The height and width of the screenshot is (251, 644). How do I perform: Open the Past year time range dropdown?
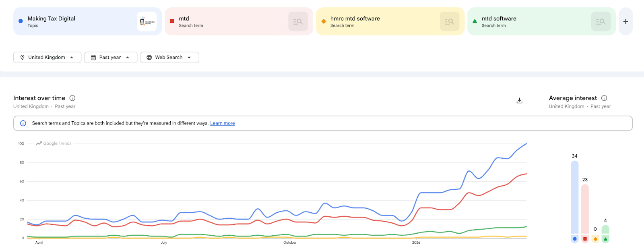pyautogui.click(x=111, y=57)
